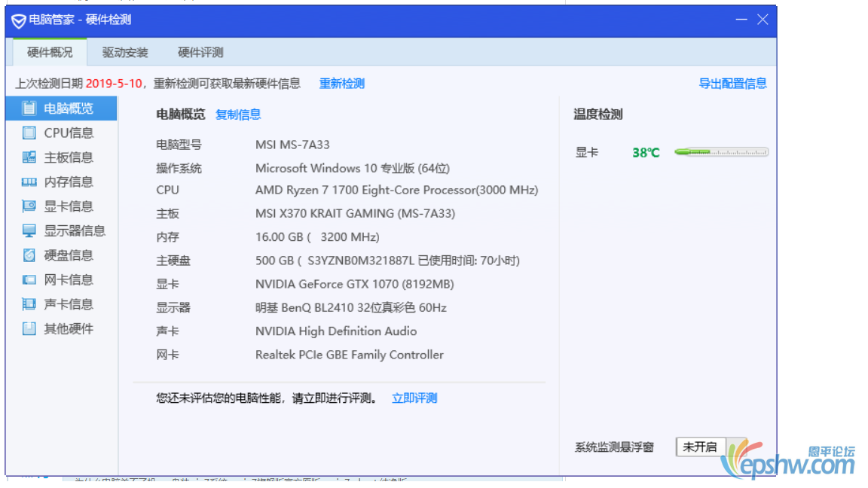Open the 主板信息 motherboard icon

(x=29, y=157)
